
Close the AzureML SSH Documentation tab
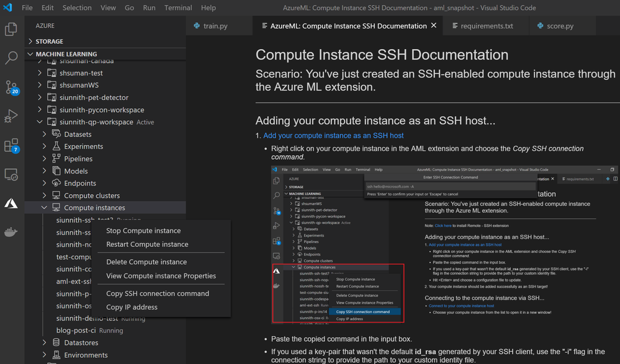(434, 26)
